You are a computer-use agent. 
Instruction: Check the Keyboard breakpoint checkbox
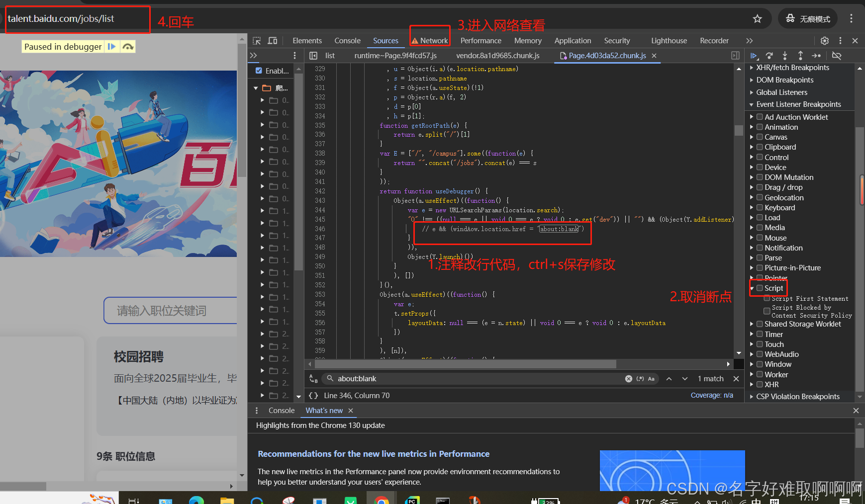click(x=760, y=208)
